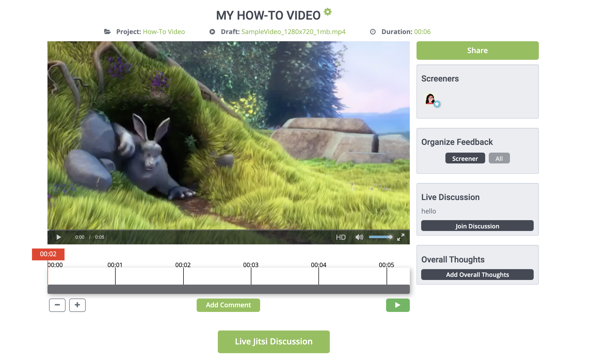Play video using the player play icon

click(x=59, y=237)
